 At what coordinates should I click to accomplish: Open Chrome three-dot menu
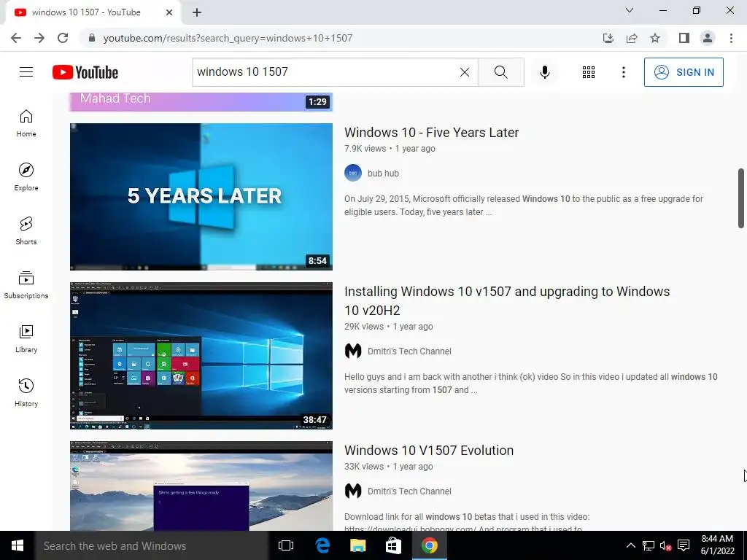pos(731,38)
